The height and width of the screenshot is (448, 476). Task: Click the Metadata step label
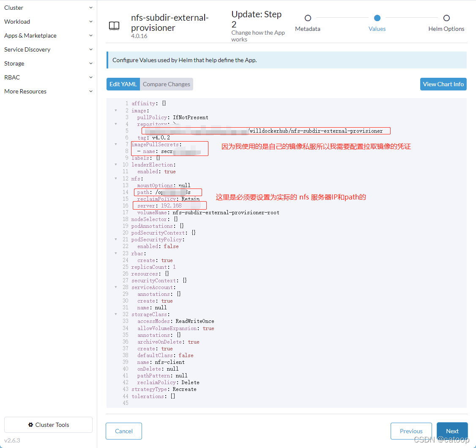[307, 29]
